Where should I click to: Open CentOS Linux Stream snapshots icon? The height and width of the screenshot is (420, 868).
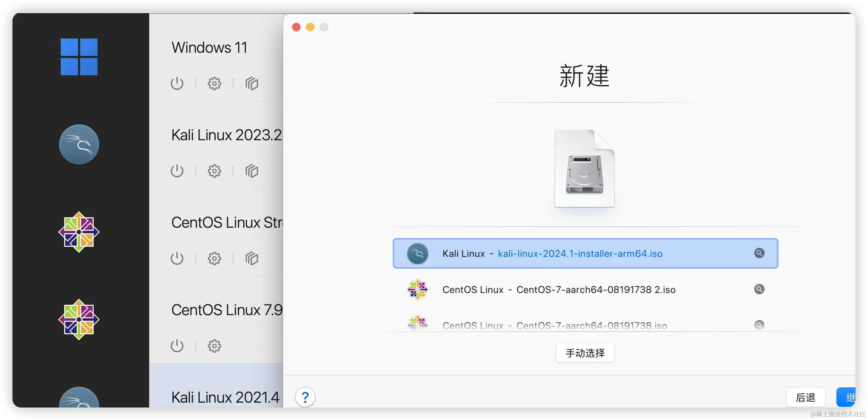(252, 259)
